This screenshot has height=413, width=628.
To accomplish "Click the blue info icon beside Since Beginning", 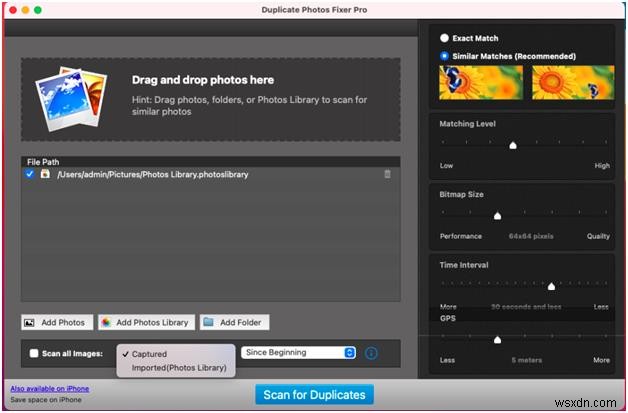I will [x=371, y=353].
